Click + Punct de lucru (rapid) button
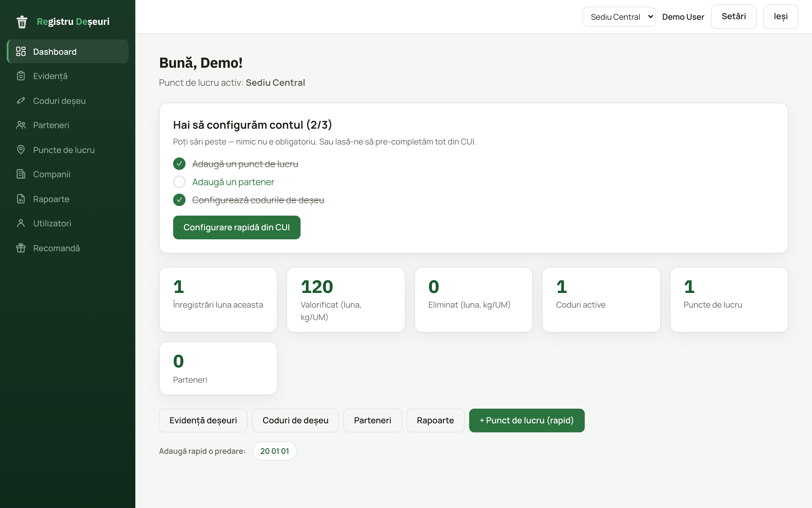Image resolution: width=812 pixels, height=508 pixels. coord(526,420)
